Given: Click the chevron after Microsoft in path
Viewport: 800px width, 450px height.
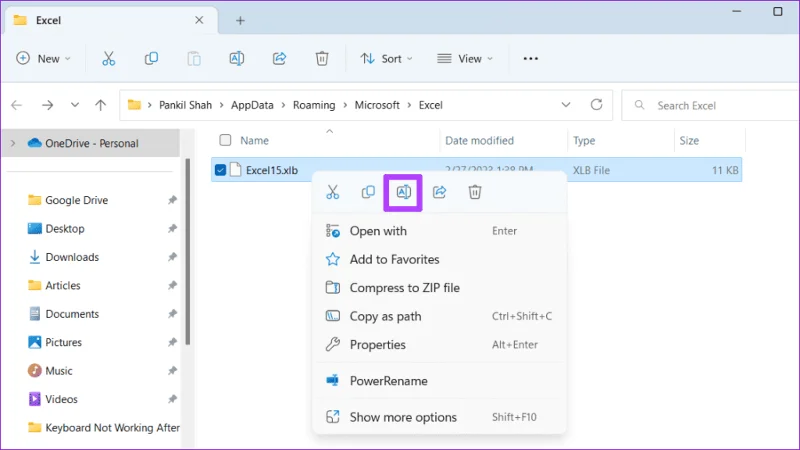Looking at the screenshot, I should pyautogui.click(x=410, y=105).
